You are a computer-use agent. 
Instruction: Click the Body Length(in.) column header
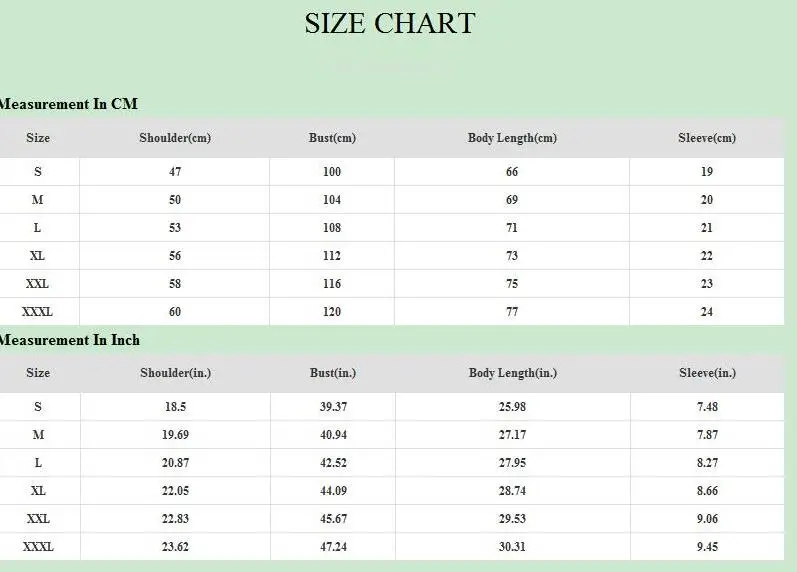(513, 373)
